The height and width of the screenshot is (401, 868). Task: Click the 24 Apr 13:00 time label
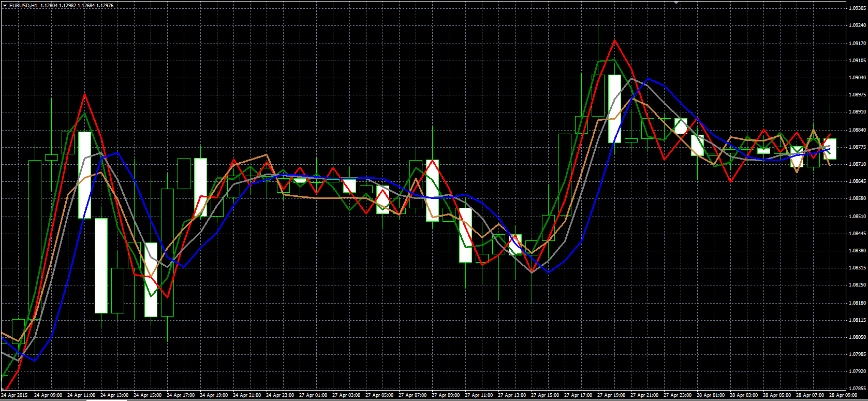click(114, 395)
